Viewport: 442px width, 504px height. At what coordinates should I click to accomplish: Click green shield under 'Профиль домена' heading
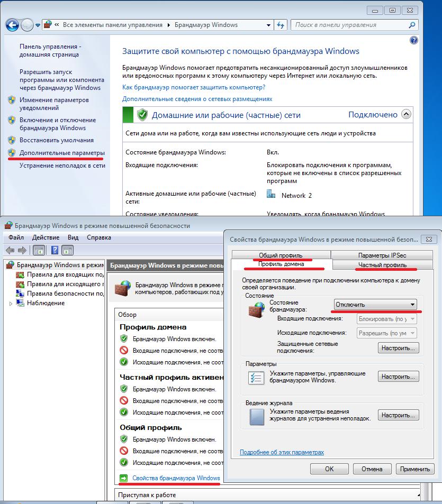click(x=124, y=338)
